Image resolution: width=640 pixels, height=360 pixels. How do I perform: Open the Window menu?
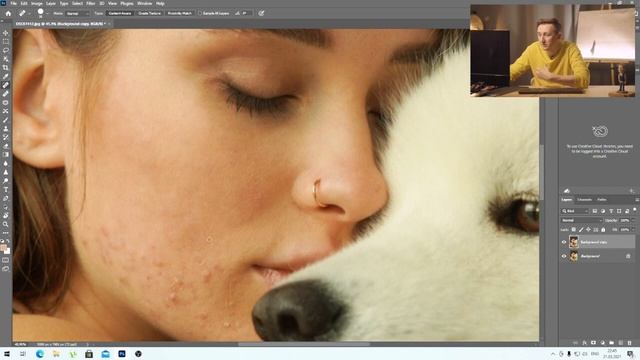pyautogui.click(x=144, y=3)
